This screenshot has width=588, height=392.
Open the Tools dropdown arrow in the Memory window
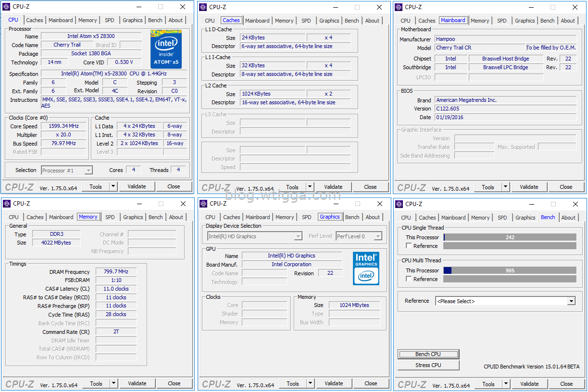pos(114,383)
